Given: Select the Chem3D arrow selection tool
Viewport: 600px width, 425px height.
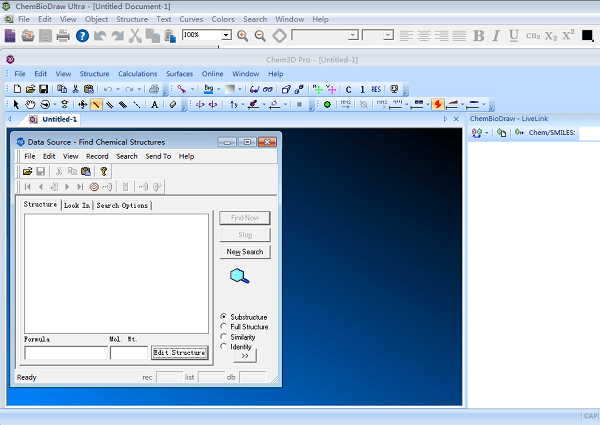Looking at the screenshot, I should [x=16, y=104].
